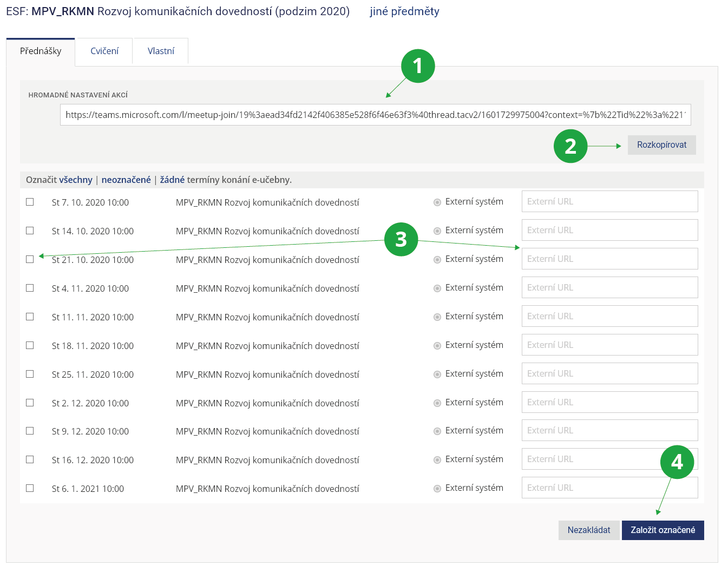Focus the Externí URL field for St 11. 11. 2020

(609, 316)
